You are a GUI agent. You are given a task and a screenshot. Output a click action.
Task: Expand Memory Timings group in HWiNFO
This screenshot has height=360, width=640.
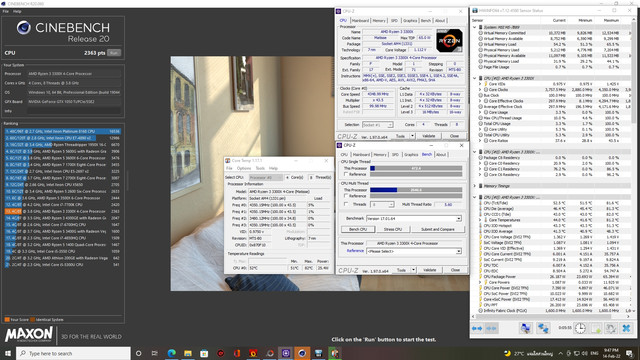click(474, 186)
